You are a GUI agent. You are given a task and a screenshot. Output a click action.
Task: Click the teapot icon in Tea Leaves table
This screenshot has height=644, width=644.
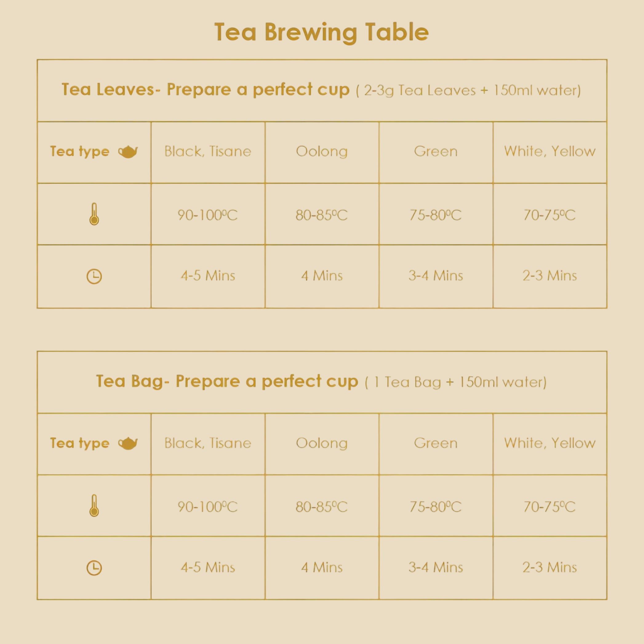tap(128, 152)
